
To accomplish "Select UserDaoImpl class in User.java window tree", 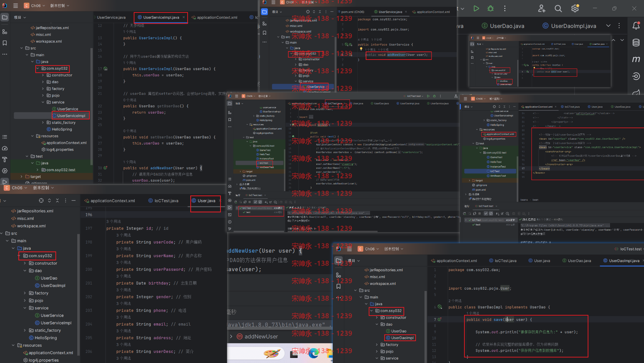I will click(50, 286).
